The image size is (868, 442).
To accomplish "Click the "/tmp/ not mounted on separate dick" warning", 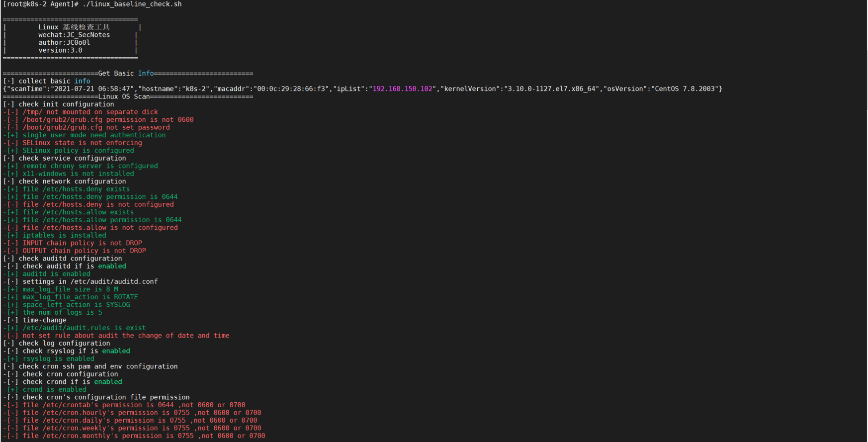I will [x=90, y=112].
